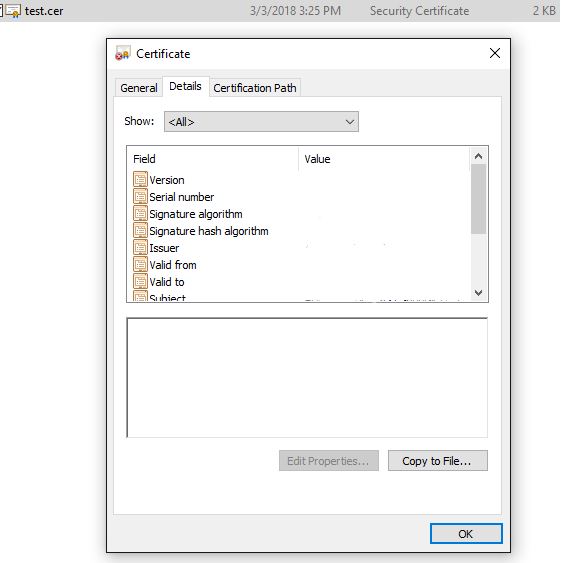Image resolution: width=561 pixels, height=563 pixels.
Task: Switch to the Details tab
Action: (185, 87)
